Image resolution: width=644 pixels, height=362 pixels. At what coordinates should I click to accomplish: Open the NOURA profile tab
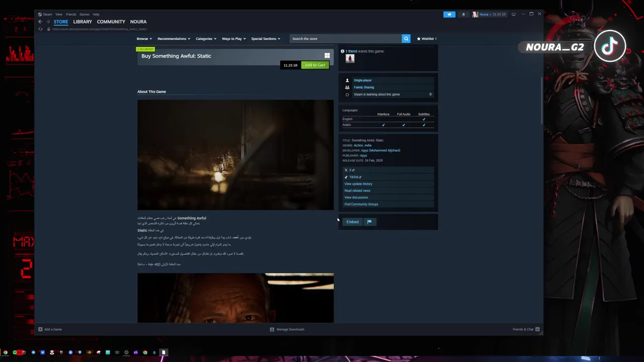coord(138,22)
